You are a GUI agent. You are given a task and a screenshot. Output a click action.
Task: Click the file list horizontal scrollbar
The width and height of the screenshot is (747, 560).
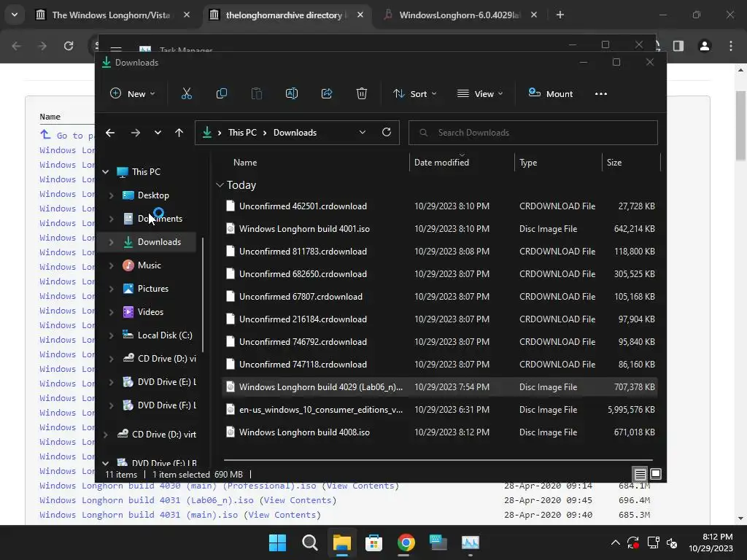(x=438, y=460)
